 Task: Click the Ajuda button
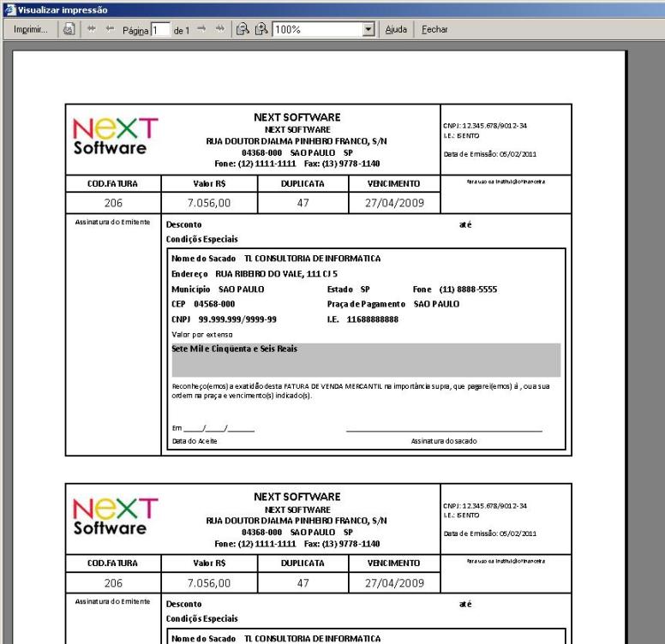[396, 30]
